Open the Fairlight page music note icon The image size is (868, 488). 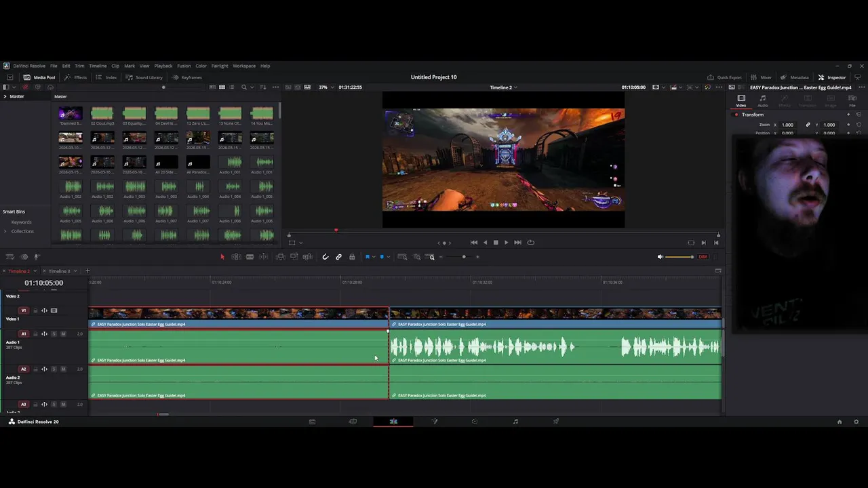coord(515,422)
